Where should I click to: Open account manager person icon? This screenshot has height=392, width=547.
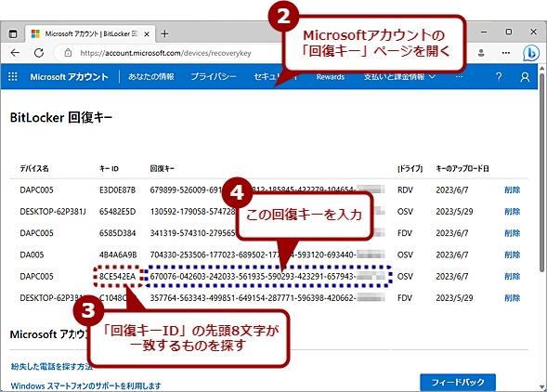525,77
